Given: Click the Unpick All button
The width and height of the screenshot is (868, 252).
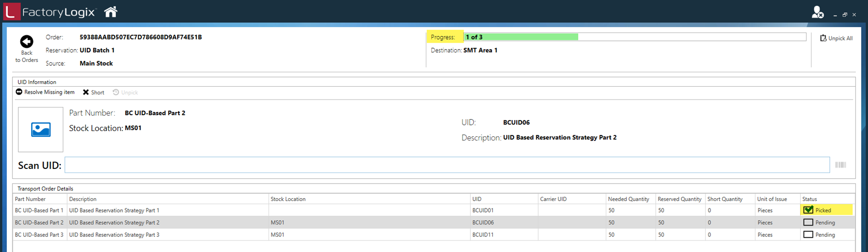Looking at the screenshot, I should [x=836, y=38].
